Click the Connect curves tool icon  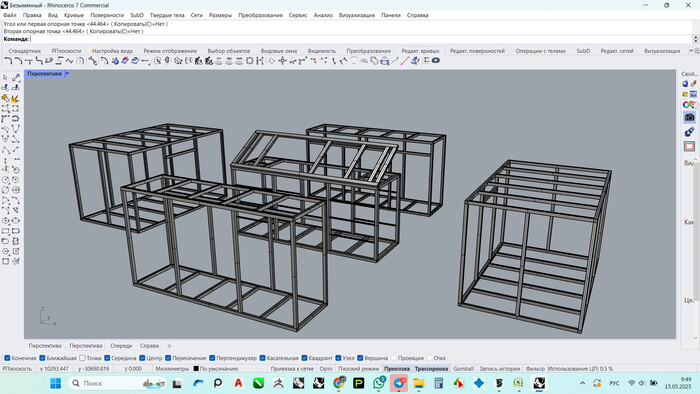[29, 61]
